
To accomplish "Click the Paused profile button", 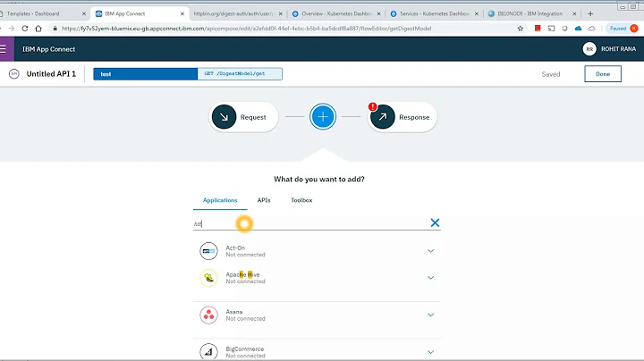I will pyautogui.click(x=623, y=29).
